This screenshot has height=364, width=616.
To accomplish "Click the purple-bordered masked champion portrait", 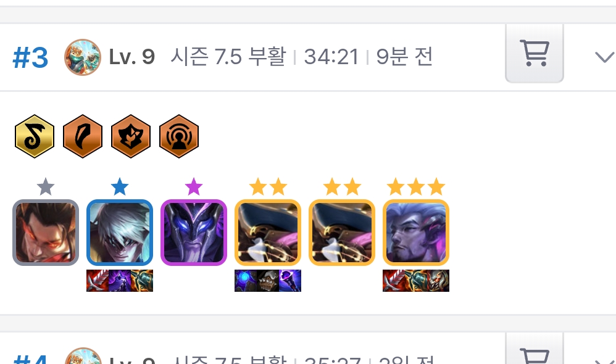I will 194,233.
